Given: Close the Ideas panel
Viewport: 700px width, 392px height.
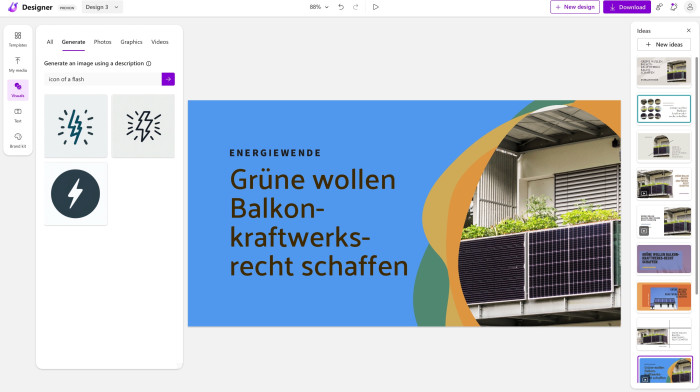Looking at the screenshot, I should click(688, 30).
